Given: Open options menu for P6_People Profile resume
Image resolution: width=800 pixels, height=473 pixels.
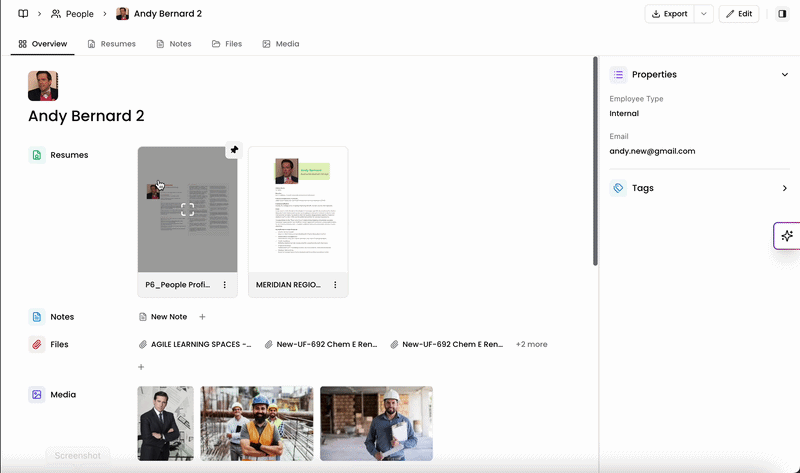Looking at the screenshot, I should (x=224, y=285).
